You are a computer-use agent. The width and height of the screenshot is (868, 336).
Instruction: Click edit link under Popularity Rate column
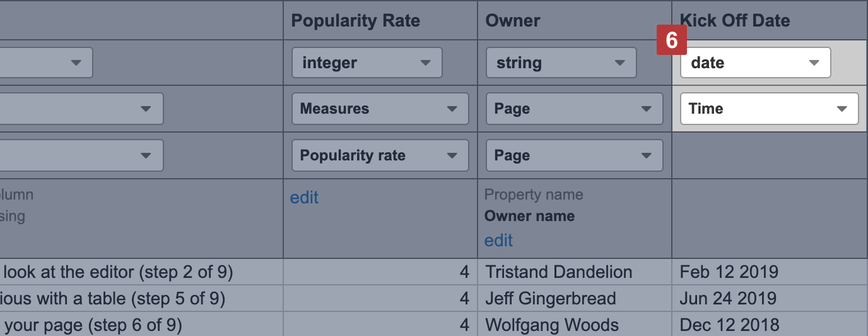pyautogui.click(x=304, y=198)
